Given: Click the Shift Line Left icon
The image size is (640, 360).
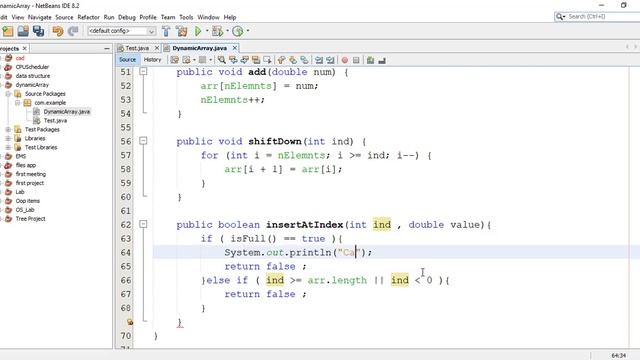Looking at the screenshot, I should [319, 60].
